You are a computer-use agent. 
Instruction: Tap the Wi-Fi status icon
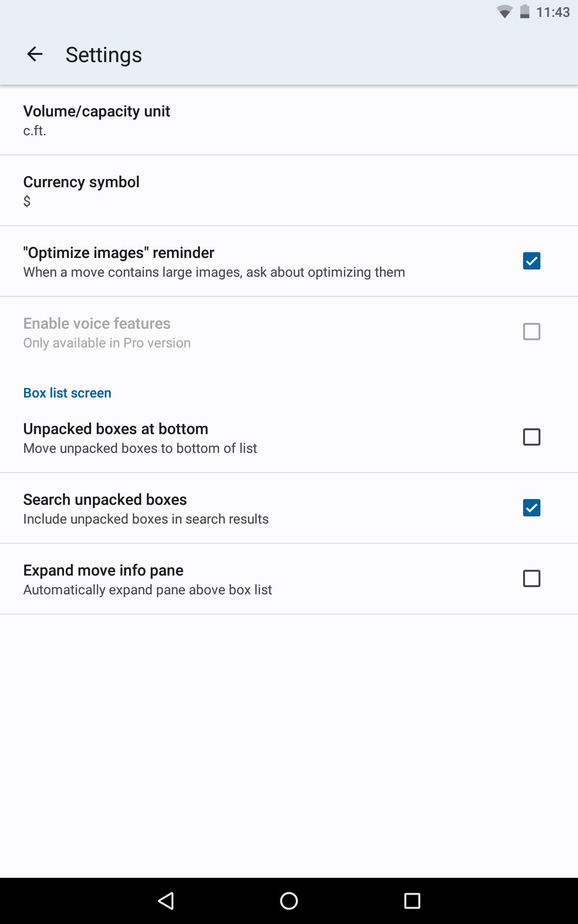[x=504, y=12]
